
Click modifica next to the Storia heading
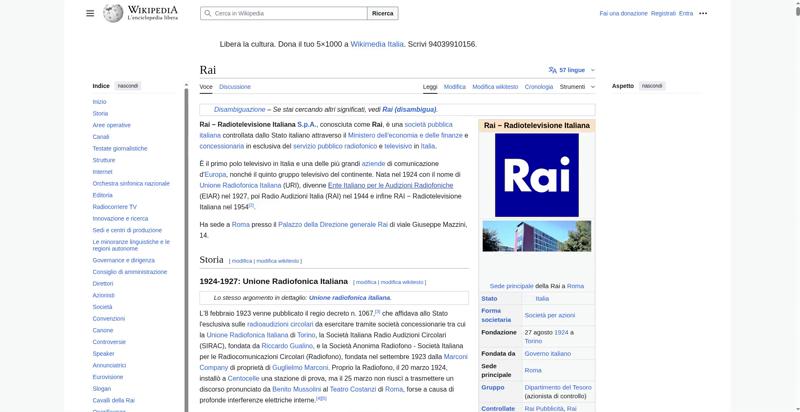242,261
